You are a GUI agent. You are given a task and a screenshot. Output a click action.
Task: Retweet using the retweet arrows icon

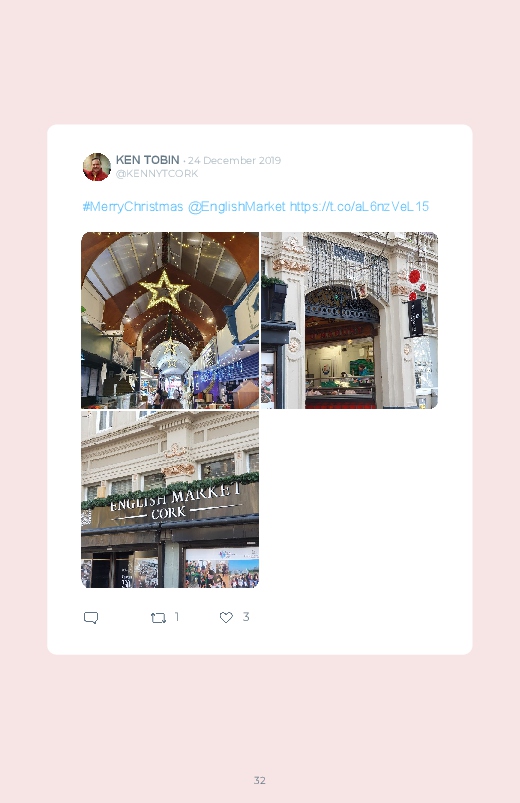click(158, 618)
